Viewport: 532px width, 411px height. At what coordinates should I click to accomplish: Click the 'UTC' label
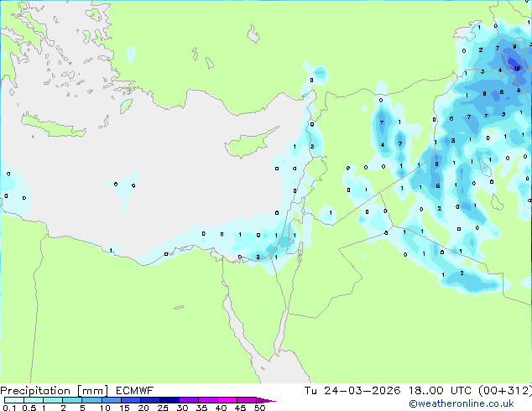coord(461,391)
